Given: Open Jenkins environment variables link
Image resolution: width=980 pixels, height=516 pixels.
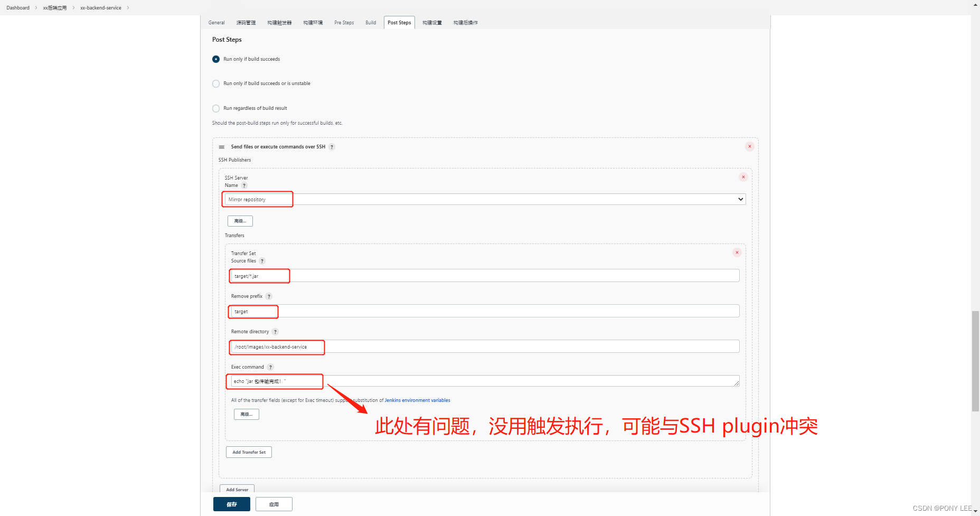Looking at the screenshot, I should pyautogui.click(x=417, y=400).
